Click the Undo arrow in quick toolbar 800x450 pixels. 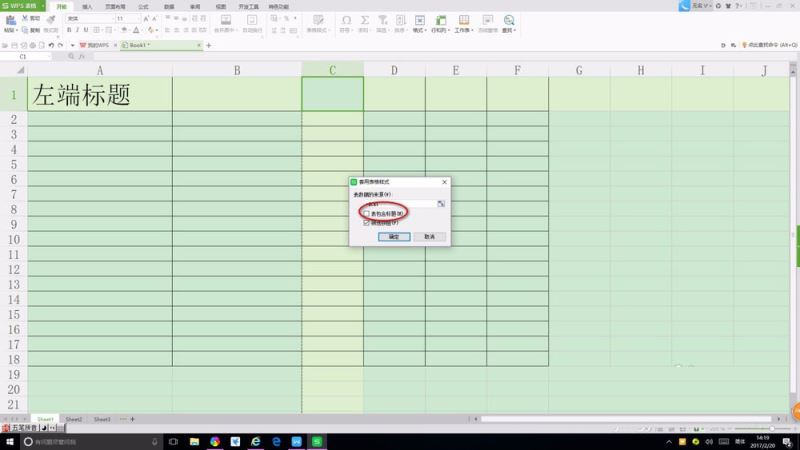coord(51,45)
